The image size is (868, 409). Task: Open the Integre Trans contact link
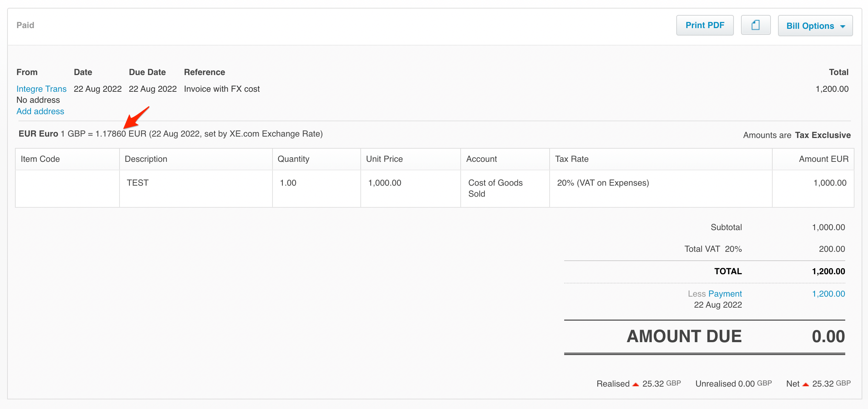pos(41,89)
